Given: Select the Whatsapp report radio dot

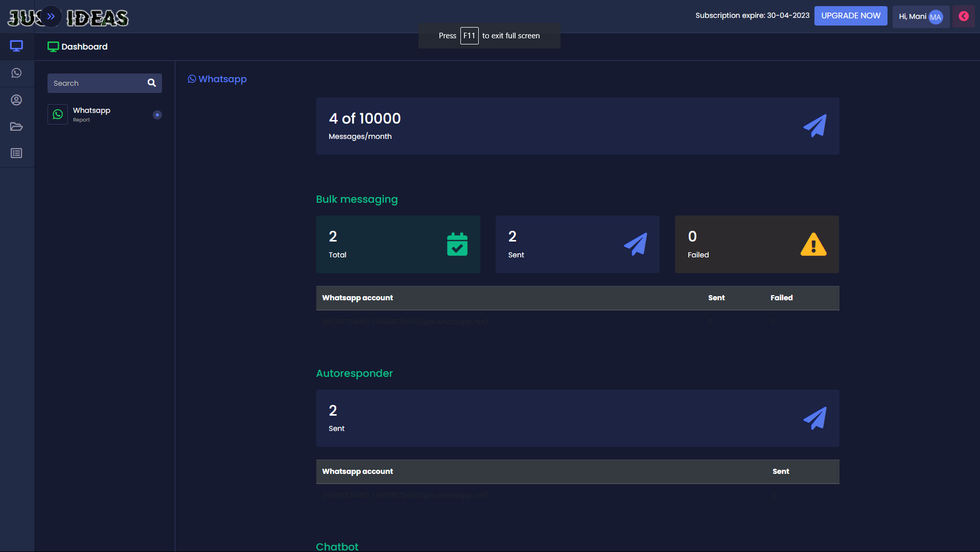Looking at the screenshot, I should pyautogui.click(x=157, y=115).
